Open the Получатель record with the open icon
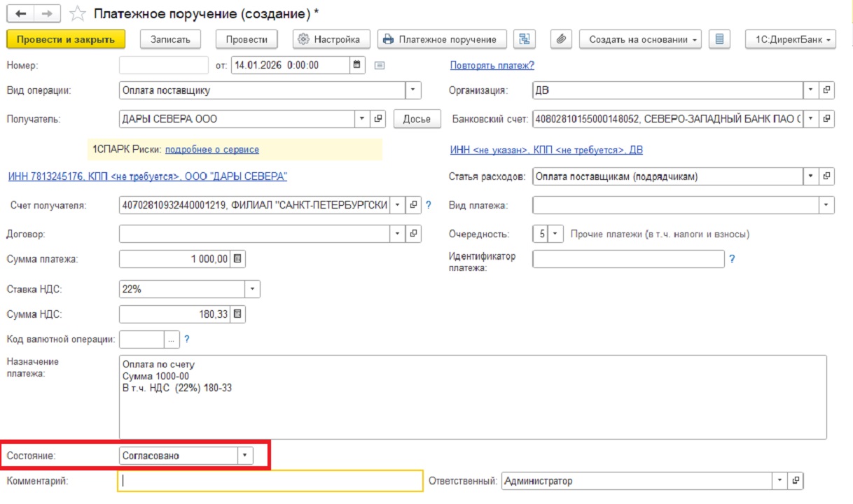This screenshot has height=504, width=853. [x=378, y=118]
